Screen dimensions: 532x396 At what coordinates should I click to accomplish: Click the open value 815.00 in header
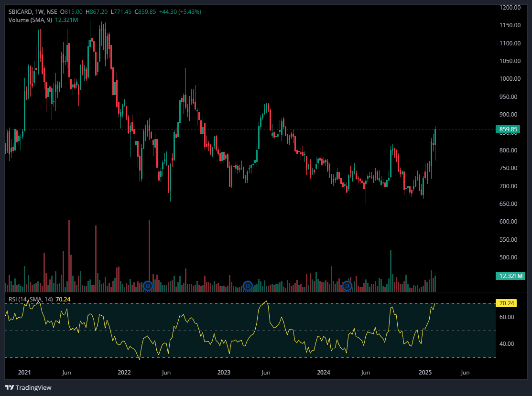pyautogui.click(x=74, y=12)
